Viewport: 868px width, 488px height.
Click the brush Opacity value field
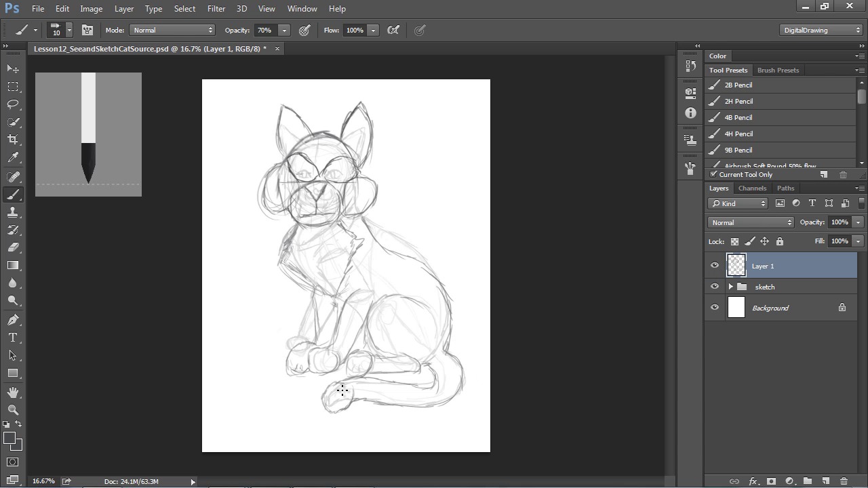[264, 30]
